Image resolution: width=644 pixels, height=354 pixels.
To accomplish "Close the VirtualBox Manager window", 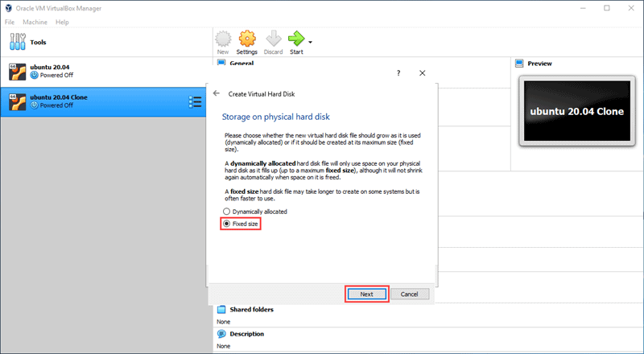I will tap(631, 8).
